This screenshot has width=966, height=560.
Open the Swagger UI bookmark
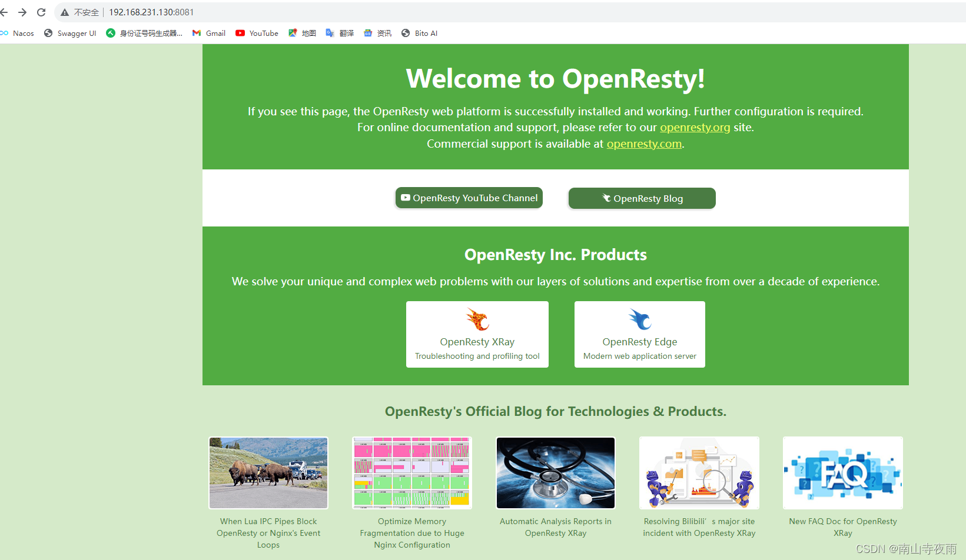pyautogui.click(x=70, y=34)
